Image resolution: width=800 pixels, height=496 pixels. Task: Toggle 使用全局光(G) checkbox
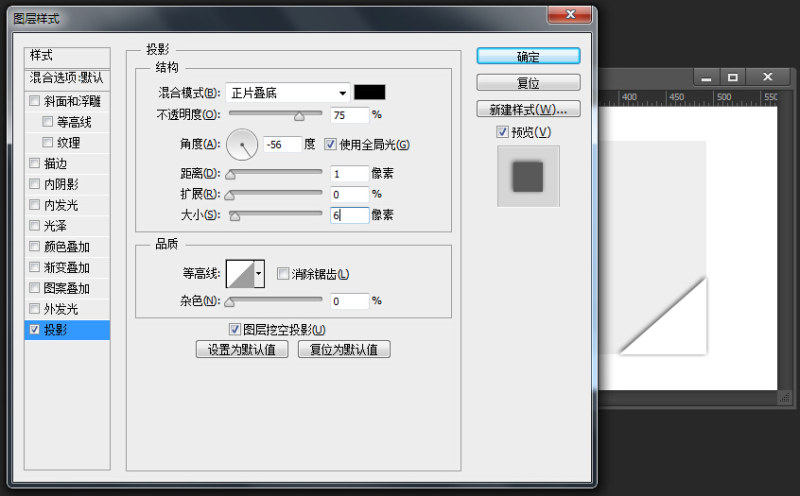[x=331, y=144]
